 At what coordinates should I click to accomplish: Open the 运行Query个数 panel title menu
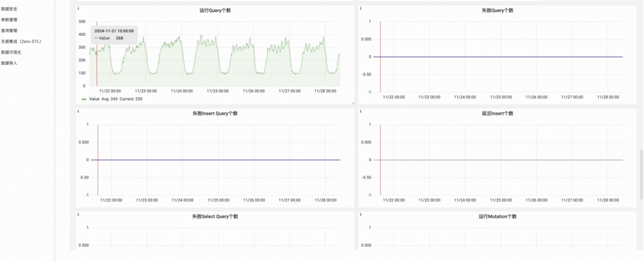(215, 10)
